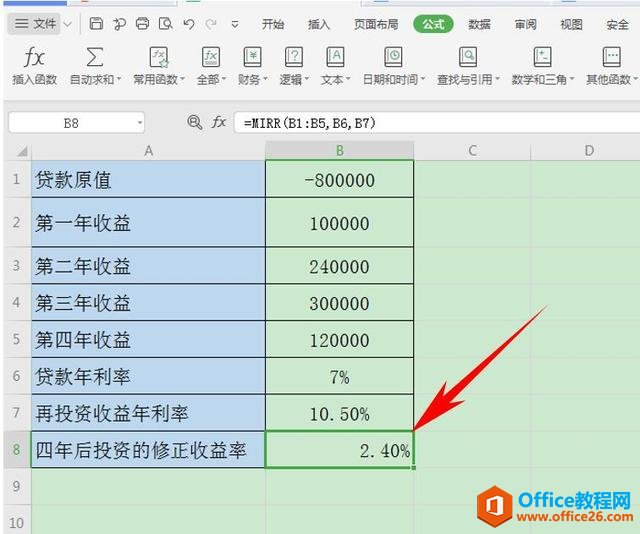Switch to the 页面布局 (Page Layout) tab
This screenshot has width=640, height=534.
376,24
